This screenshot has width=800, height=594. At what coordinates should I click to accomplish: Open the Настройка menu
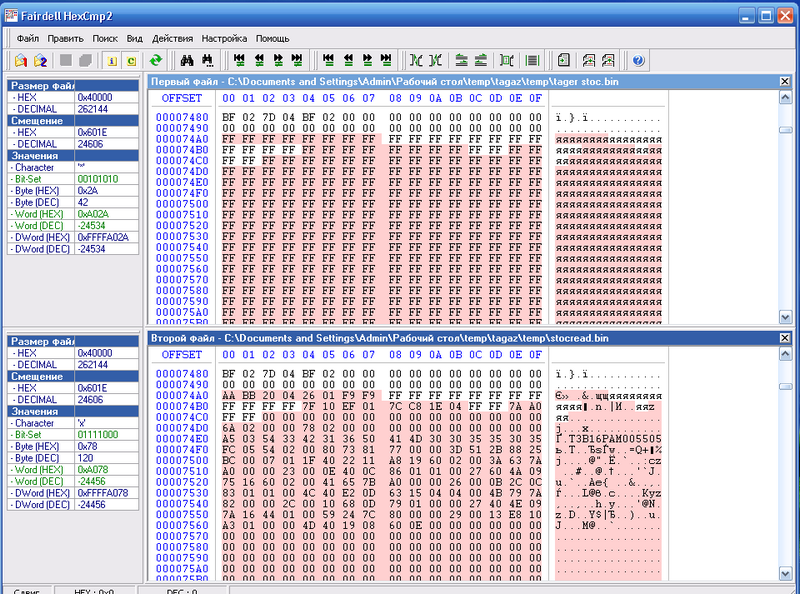(x=224, y=37)
